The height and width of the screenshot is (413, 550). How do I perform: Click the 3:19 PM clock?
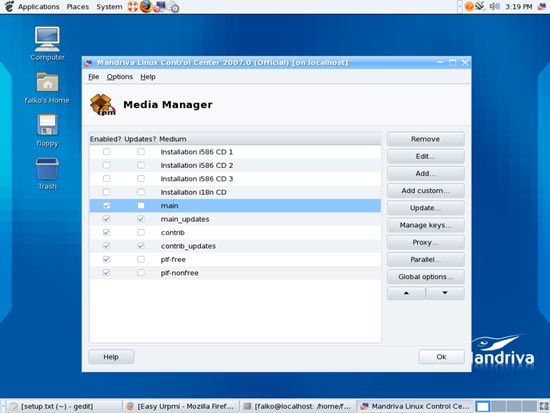coord(518,7)
